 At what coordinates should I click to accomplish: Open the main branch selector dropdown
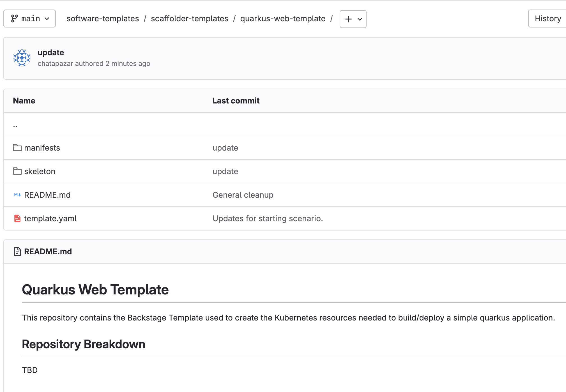(x=29, y=19)
